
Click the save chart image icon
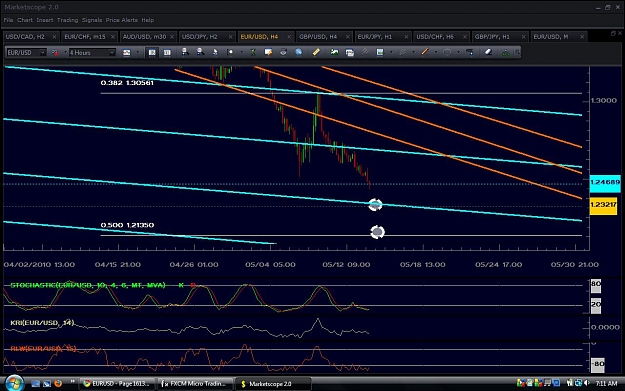334,52
